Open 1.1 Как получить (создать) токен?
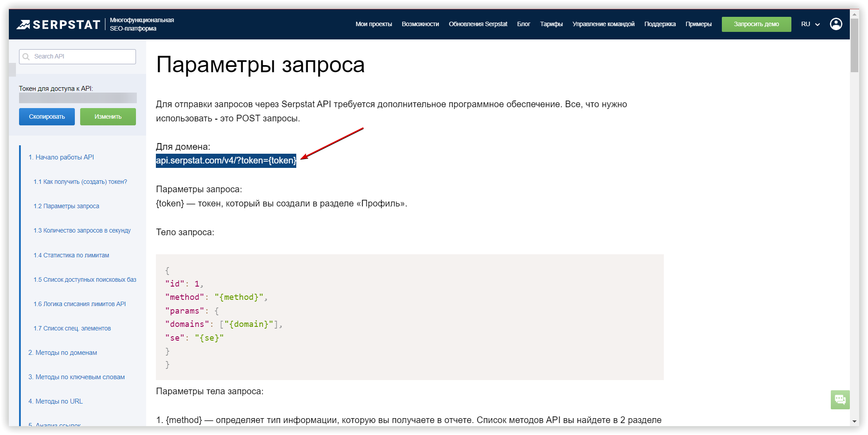 click(80, 182)
